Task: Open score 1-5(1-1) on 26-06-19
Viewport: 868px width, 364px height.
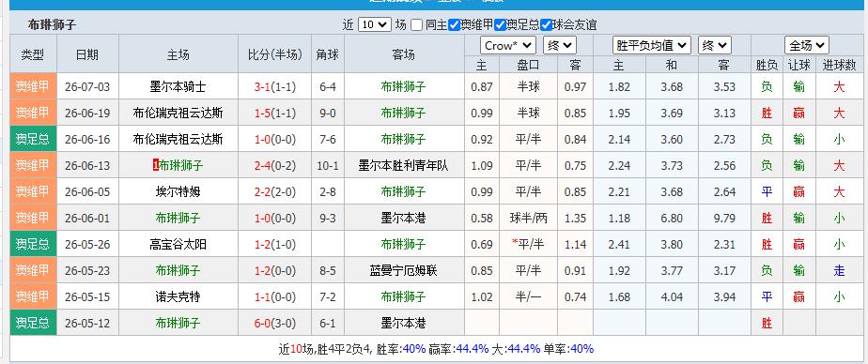Action: (274, 114)
